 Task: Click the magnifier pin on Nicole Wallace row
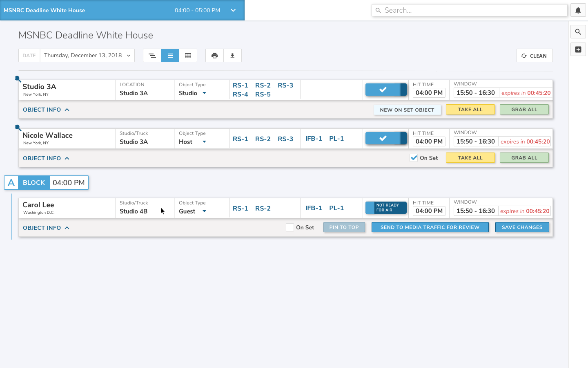pyautogui.click(x=18, y=128)
